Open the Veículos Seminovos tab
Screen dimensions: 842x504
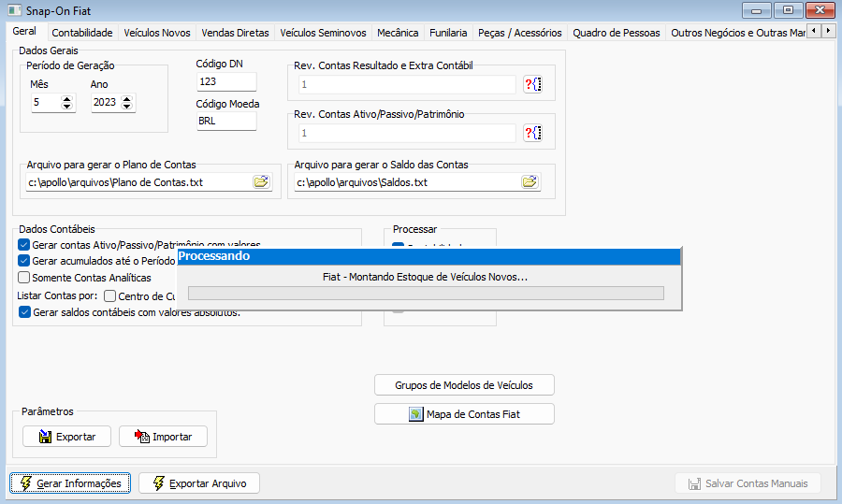[x=323, y=33]
